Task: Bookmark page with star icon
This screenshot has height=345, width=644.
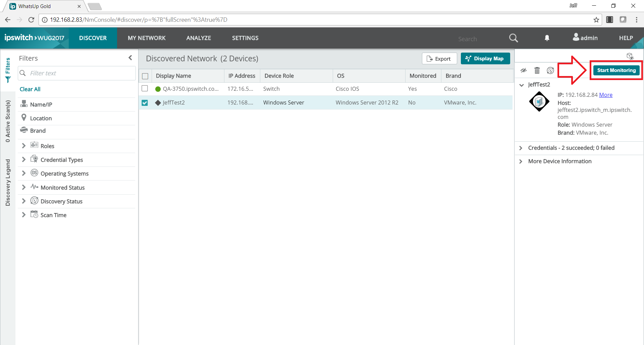Action: (x=596, y=20)
